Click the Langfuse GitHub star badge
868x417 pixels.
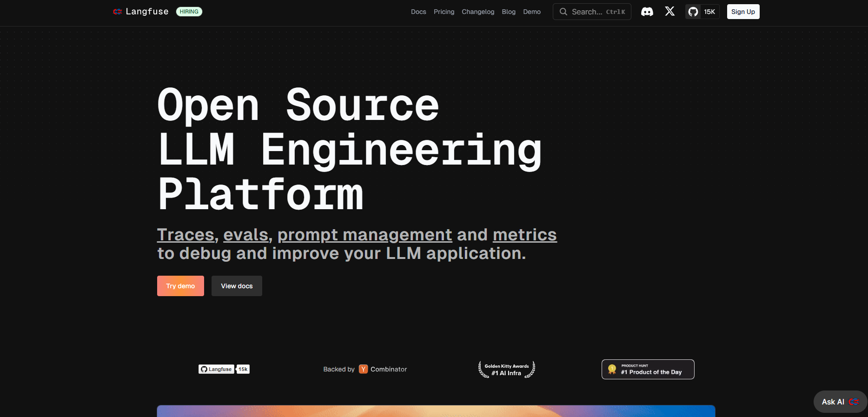pyautogui.click(x=224, y=369)
